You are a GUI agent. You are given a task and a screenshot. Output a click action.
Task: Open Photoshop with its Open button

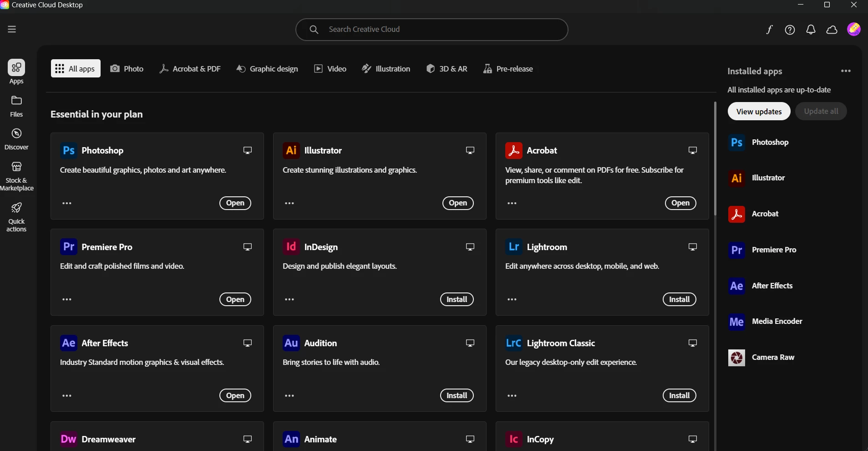click(x=235, y=203)
